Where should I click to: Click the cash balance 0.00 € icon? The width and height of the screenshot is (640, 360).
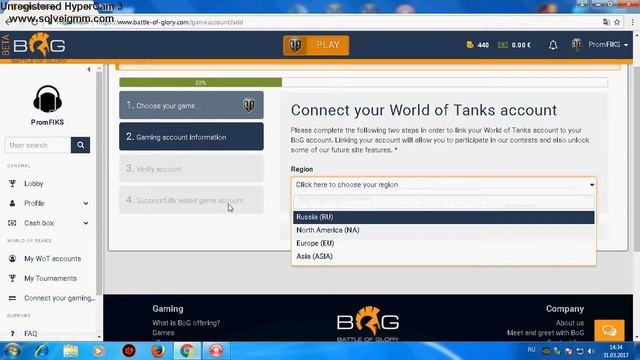pos(503,45)
